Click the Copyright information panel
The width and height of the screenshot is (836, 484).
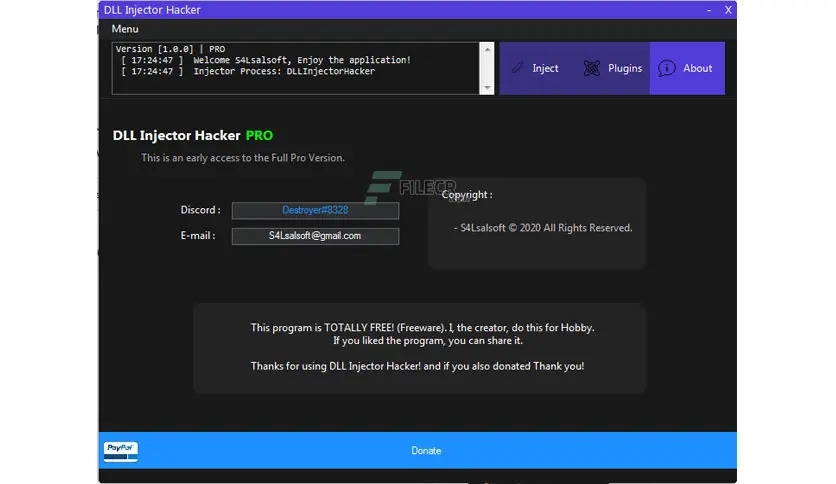(x=536, y=223)
